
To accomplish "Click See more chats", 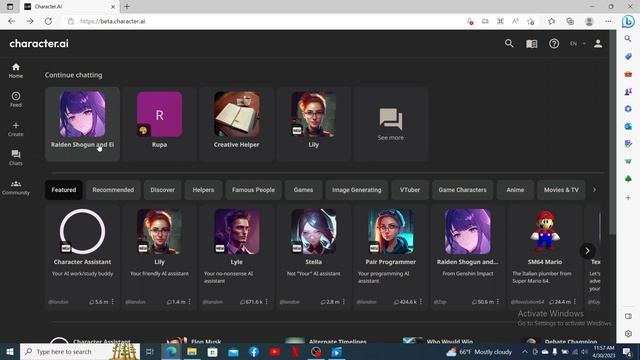I will pyautogui.click(x=391, y=124).
